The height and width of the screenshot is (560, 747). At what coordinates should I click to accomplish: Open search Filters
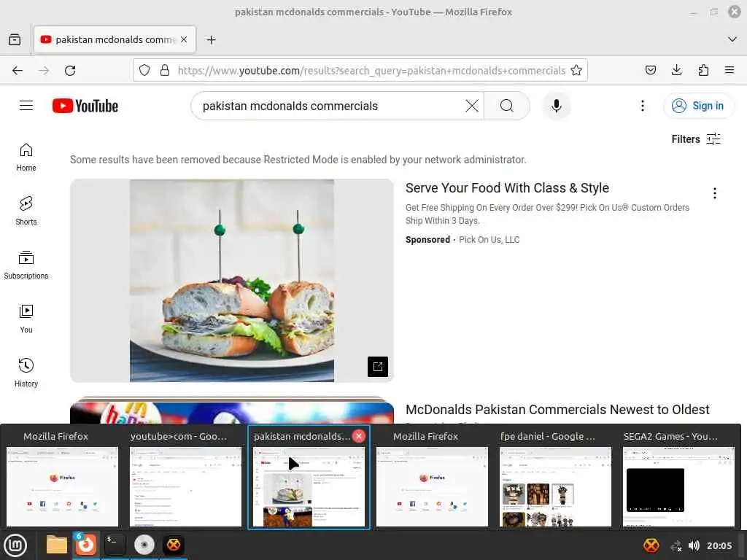696,139
